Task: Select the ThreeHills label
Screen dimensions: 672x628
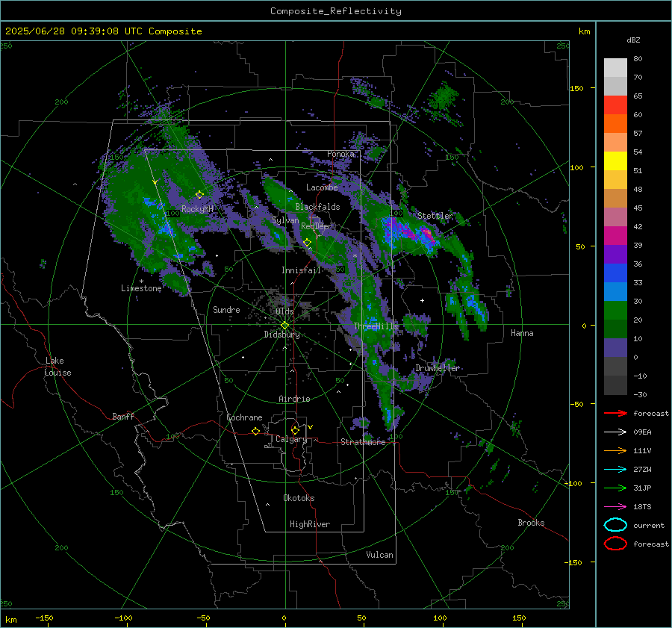Action: tap(376, 326)
